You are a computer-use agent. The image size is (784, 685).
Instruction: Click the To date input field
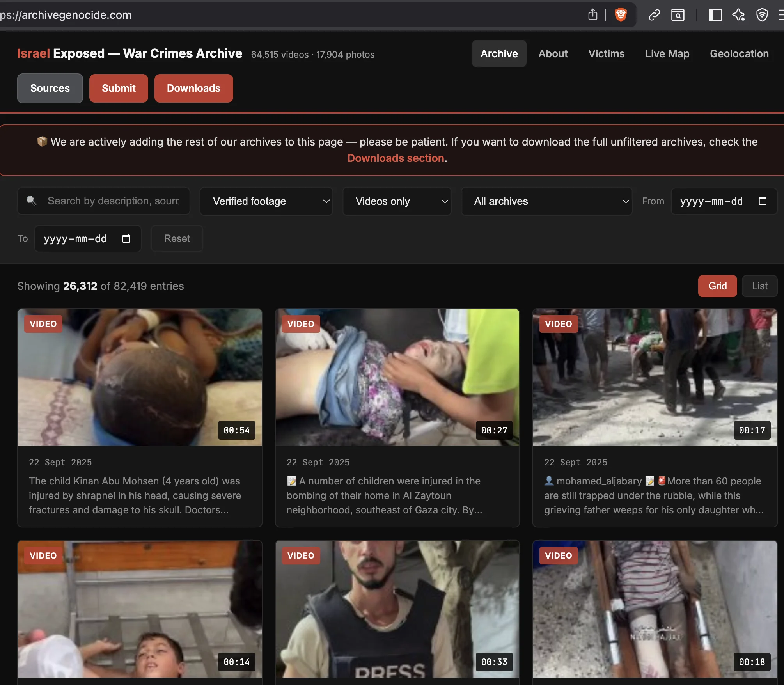[x=88, y=238]
